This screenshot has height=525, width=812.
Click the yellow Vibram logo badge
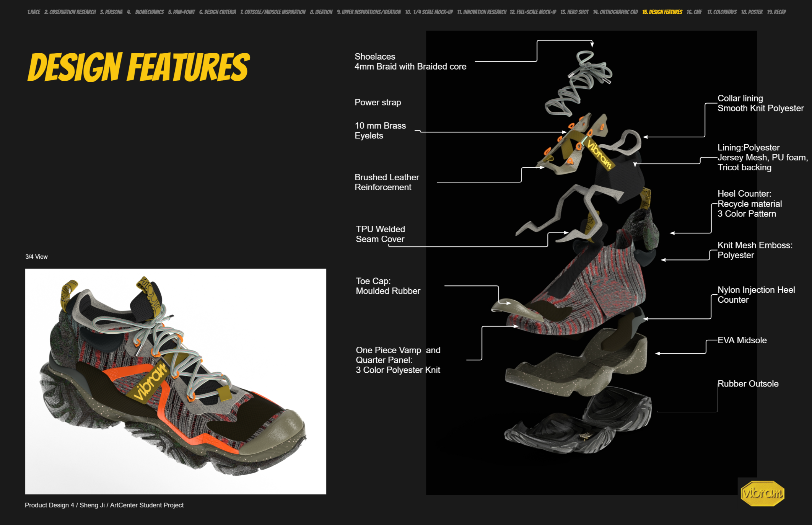point(763,493)
